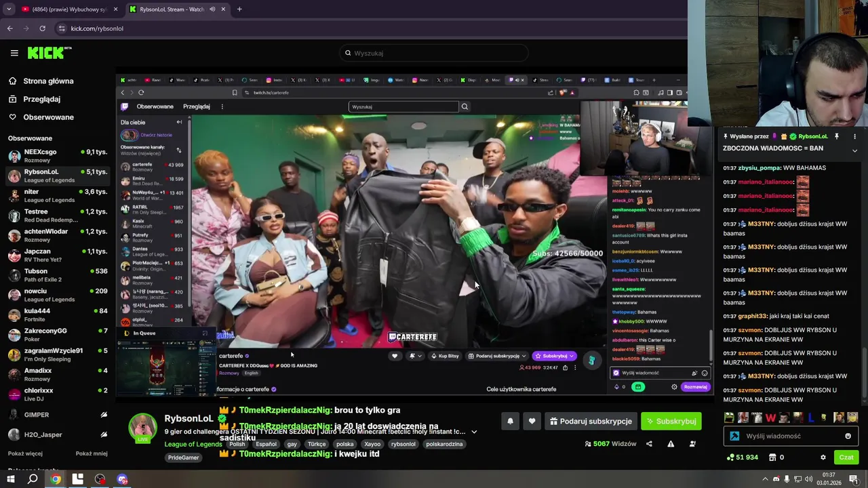Select the Polish tag
The height and width of the screenshot is (488, 868).
point(237,445)
